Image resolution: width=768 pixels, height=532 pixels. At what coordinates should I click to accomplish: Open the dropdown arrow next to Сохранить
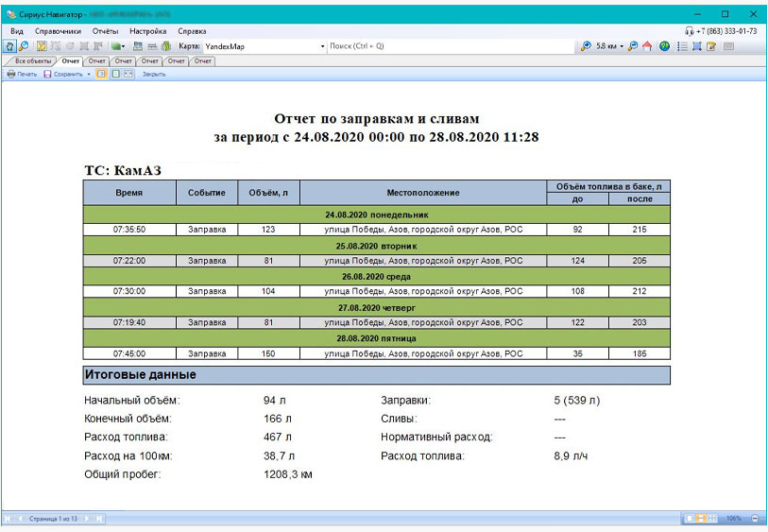(x=89, y=74)
